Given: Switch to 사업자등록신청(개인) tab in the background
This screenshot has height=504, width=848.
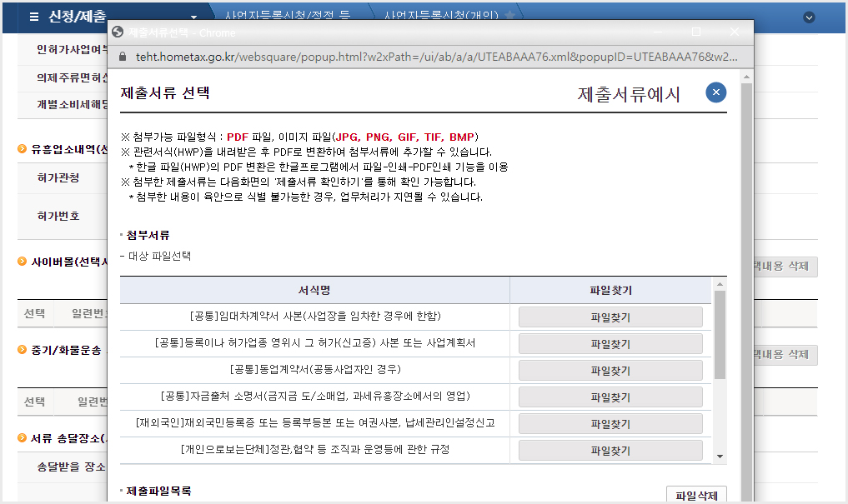Looking at the screenshot, I should coord(441,15).
